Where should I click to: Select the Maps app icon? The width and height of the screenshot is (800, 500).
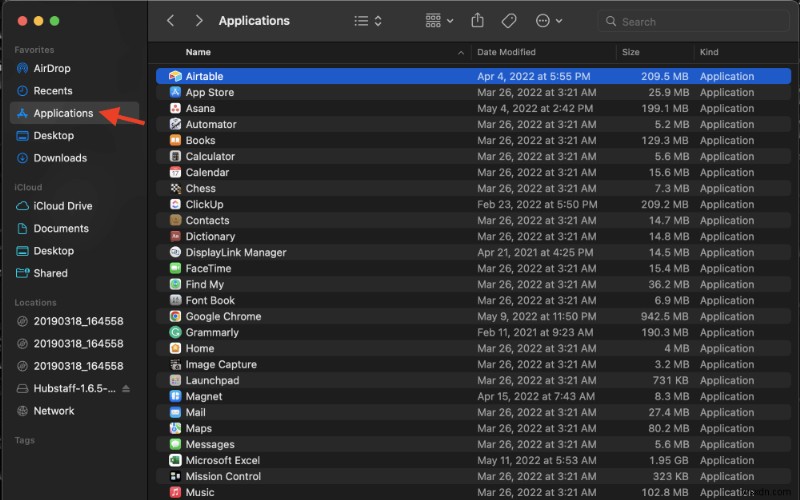(175, 429)
